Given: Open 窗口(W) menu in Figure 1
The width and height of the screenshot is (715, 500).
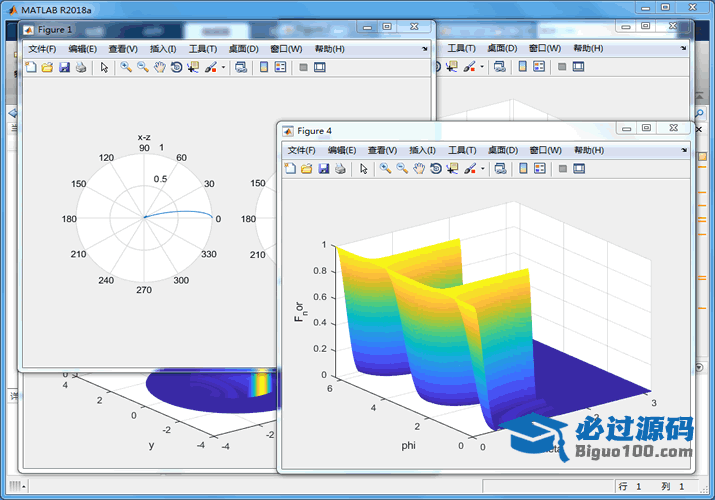Looking at the screenshot, I should coord(286,49).
